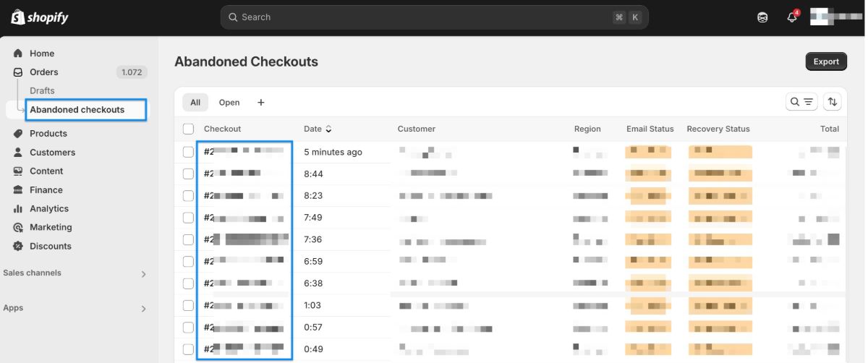The height and width of the screenshot is (363, 868).
Task: Click the Orders inbox icon
Action: (18, 72)
